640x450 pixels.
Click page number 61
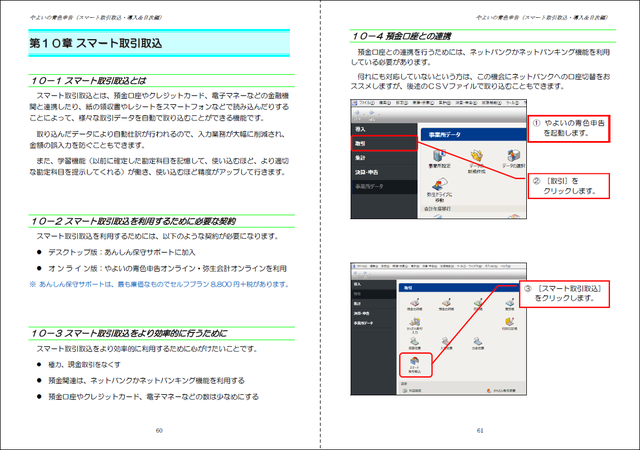[480, 430]
